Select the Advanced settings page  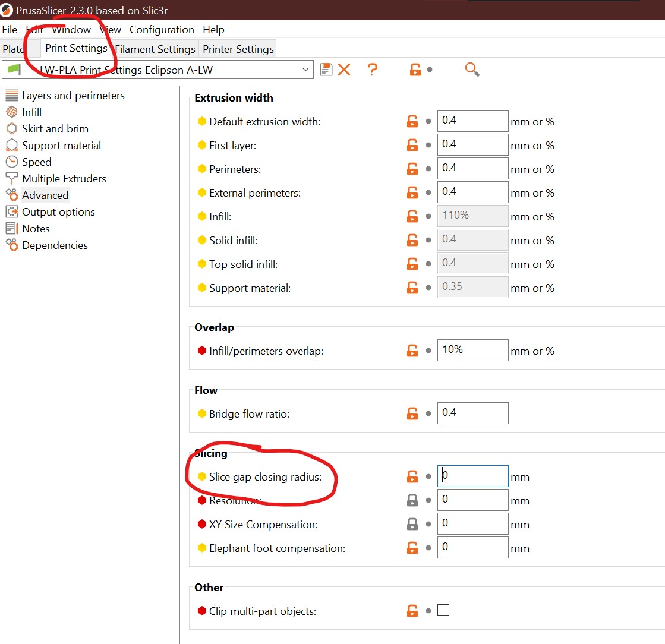pos(45,195)
